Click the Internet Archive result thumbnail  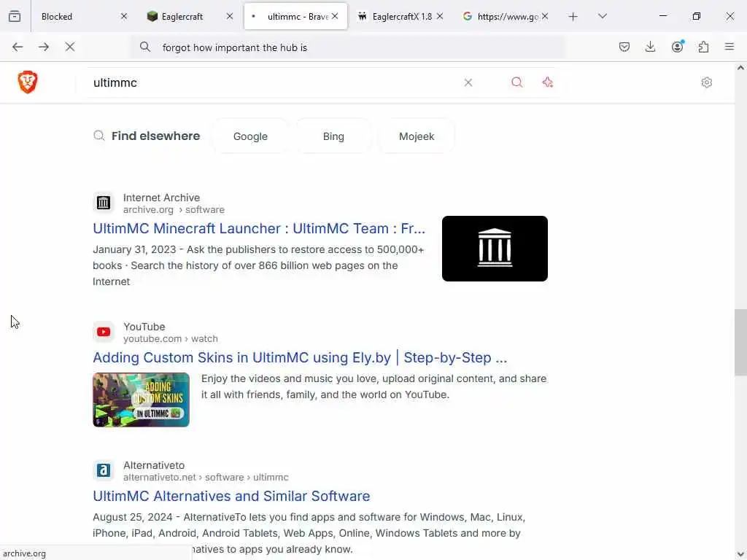(495, 249)
